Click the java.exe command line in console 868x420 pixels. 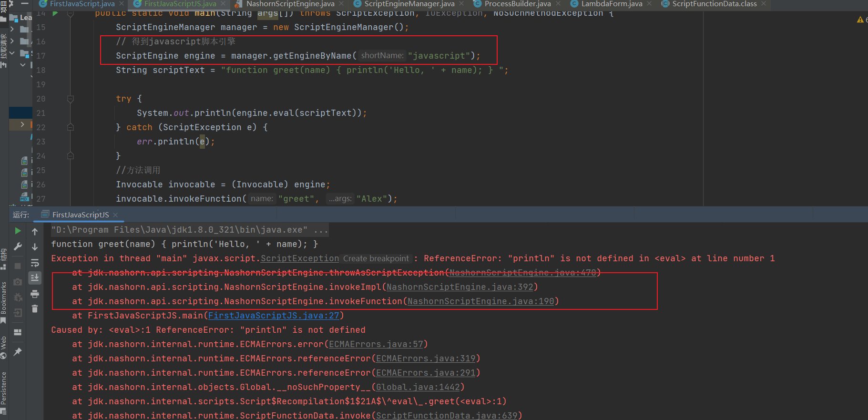tap(189, 230)
